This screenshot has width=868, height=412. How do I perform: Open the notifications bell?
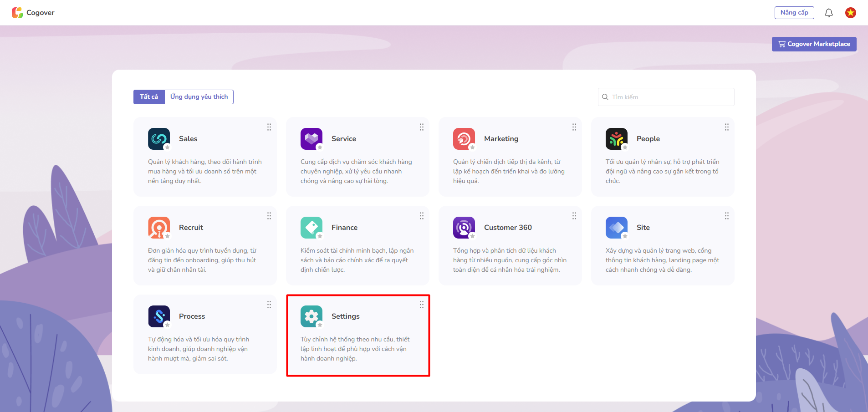pos(829,13)
